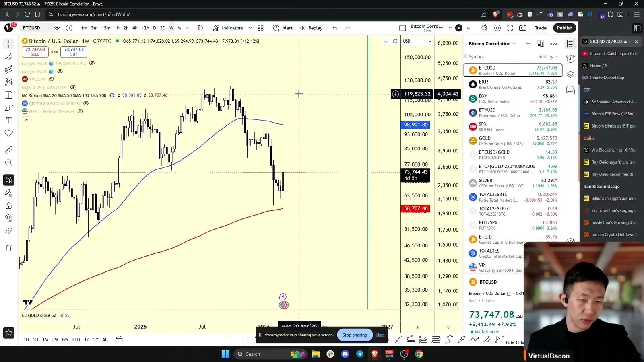Remove objects with the trash icon
This screenshot has width=644, height=362.
9,248
